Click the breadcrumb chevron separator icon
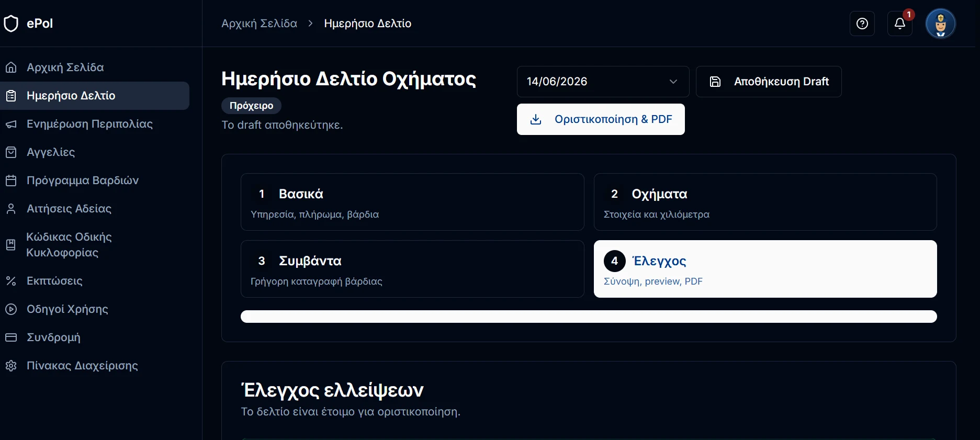Image resolution: width=980 pixels, height=440 pixels. click(x=311, y=24)
